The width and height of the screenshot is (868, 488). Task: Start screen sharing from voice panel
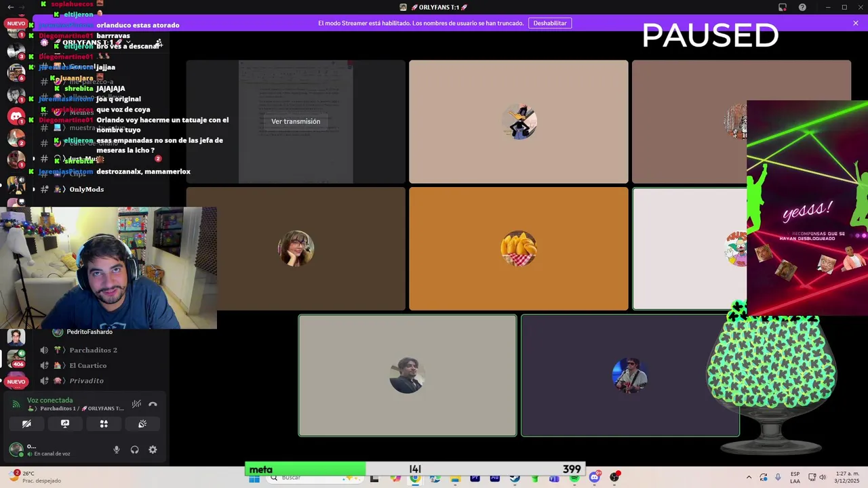(65, 424)
